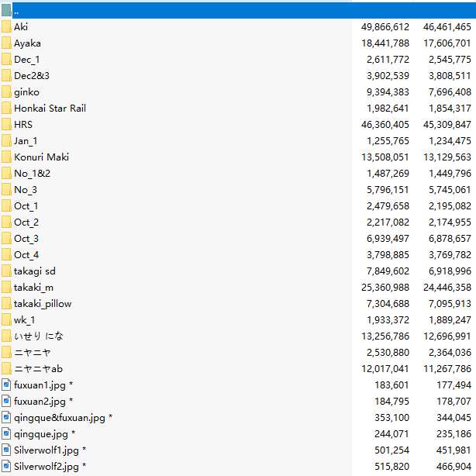Click the Jan_1 folder icon

coord(6,141)
